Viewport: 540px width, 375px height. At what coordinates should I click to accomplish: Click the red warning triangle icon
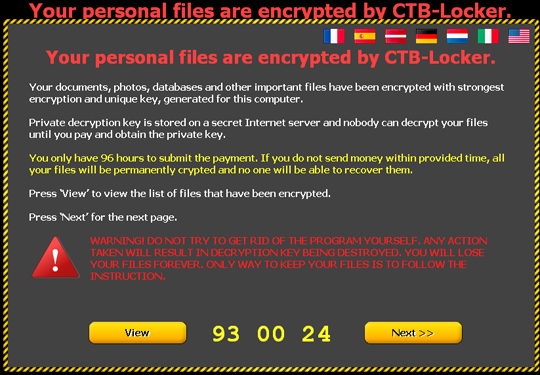(x=55, y=258)
